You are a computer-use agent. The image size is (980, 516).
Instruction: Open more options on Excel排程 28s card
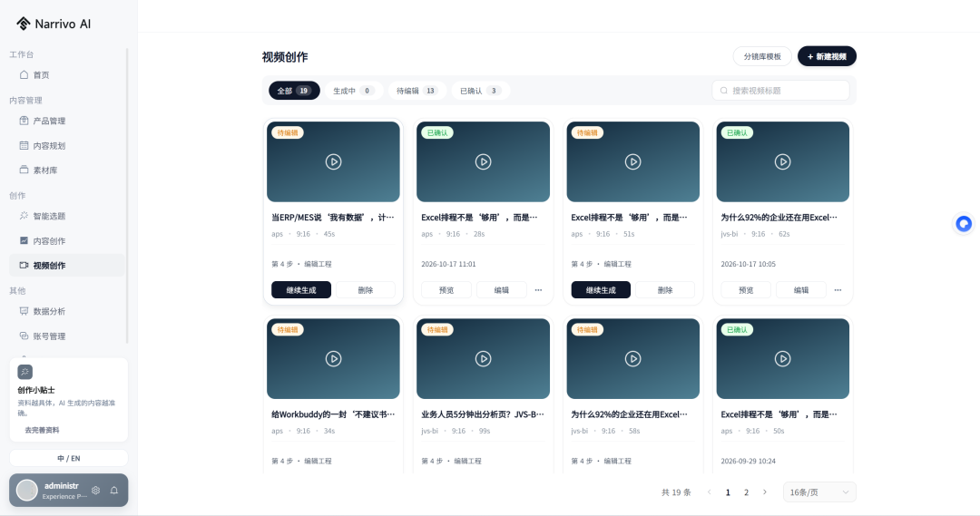(538, 290)
